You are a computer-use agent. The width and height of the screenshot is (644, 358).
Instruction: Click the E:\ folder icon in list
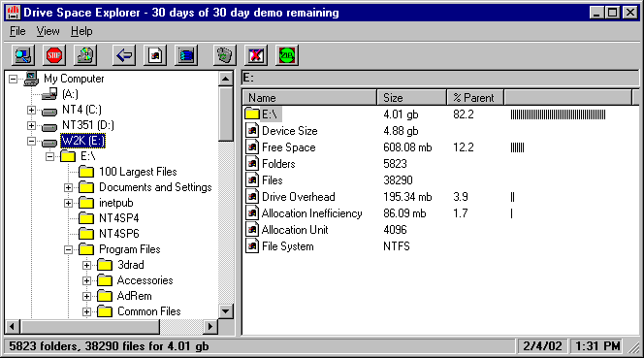click(x=252, y=114)
